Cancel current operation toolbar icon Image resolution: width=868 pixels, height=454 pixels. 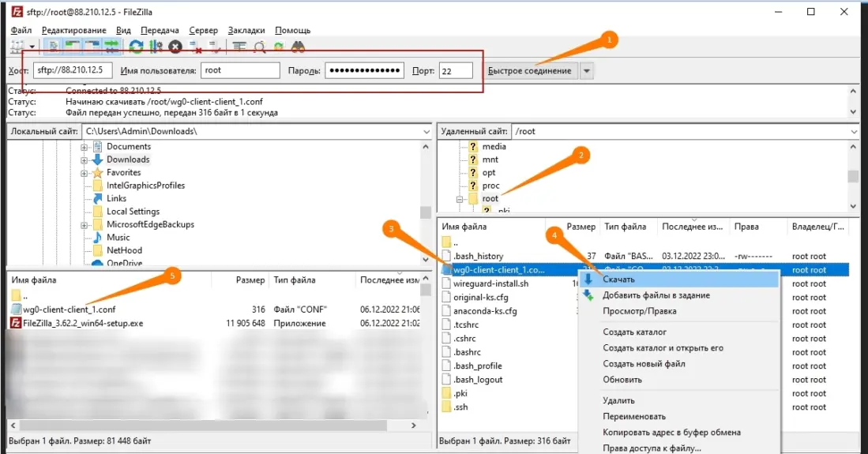click(175, 47)
